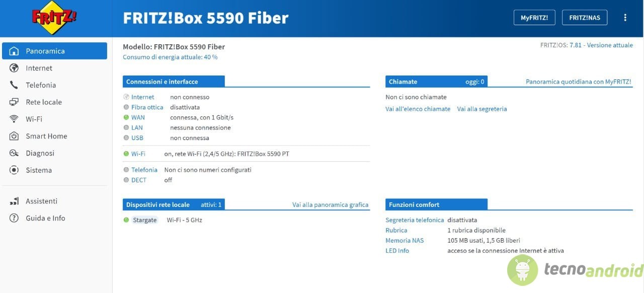Click the FRITZ!NAS button
This screenshot has height=293, width=644.
[x=585, y=17]
